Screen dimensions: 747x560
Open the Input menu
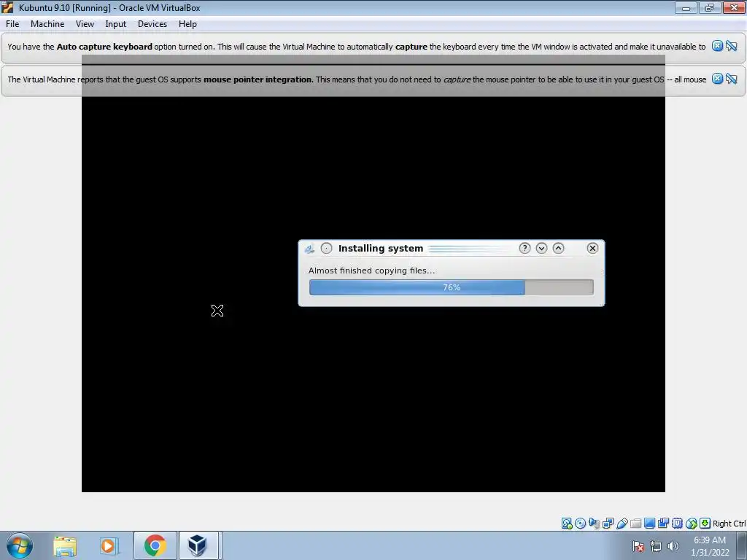coord(116,24)
